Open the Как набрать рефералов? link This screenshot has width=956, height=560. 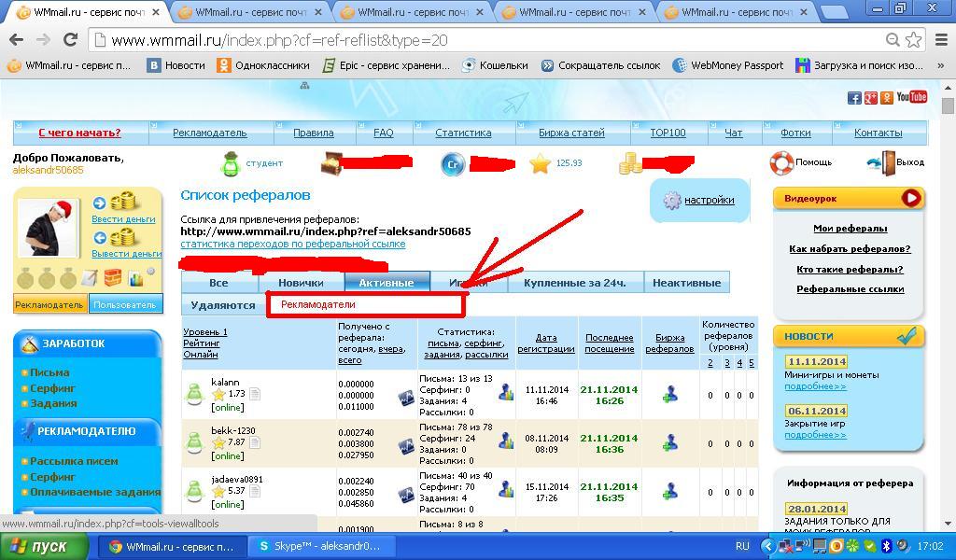[x=849, y=249]
